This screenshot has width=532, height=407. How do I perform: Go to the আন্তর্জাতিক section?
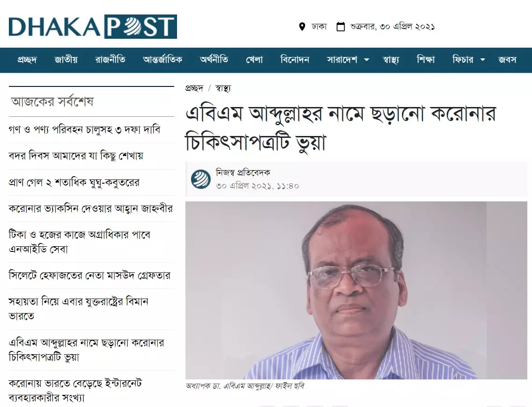point(163,60)
